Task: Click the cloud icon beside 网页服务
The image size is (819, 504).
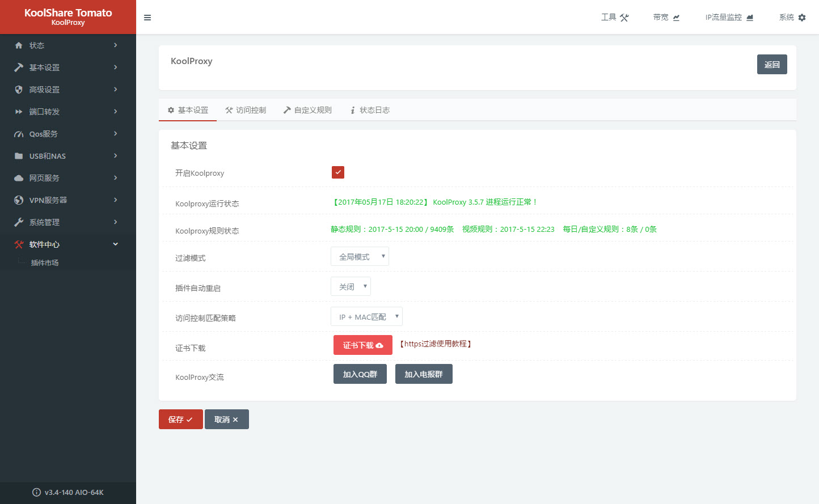Action: coord(19,178)
